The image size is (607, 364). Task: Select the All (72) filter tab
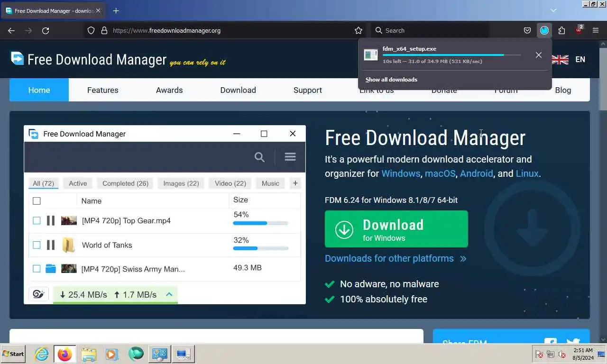tap(43, 183)
